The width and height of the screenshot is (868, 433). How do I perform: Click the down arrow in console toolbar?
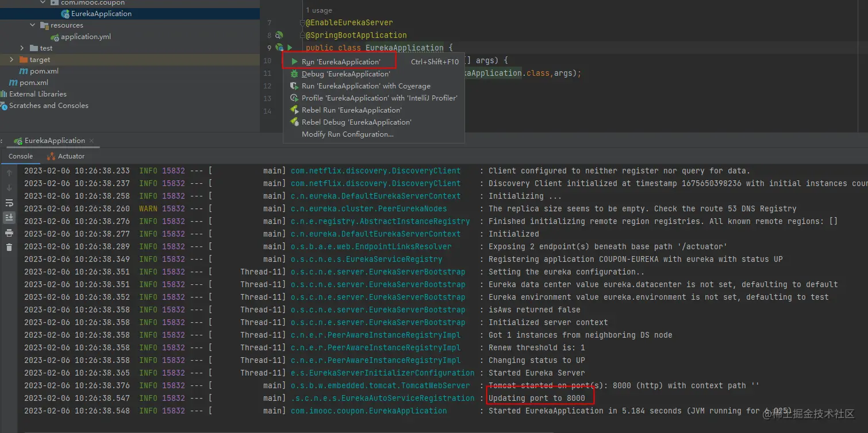tap(9, 188)
